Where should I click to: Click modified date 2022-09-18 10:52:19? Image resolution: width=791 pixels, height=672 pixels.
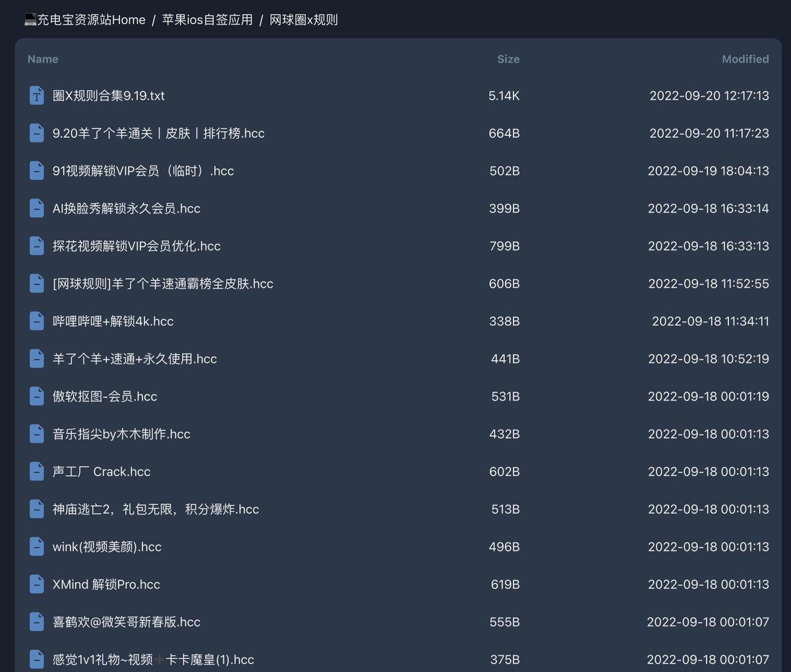click(709, 359)
